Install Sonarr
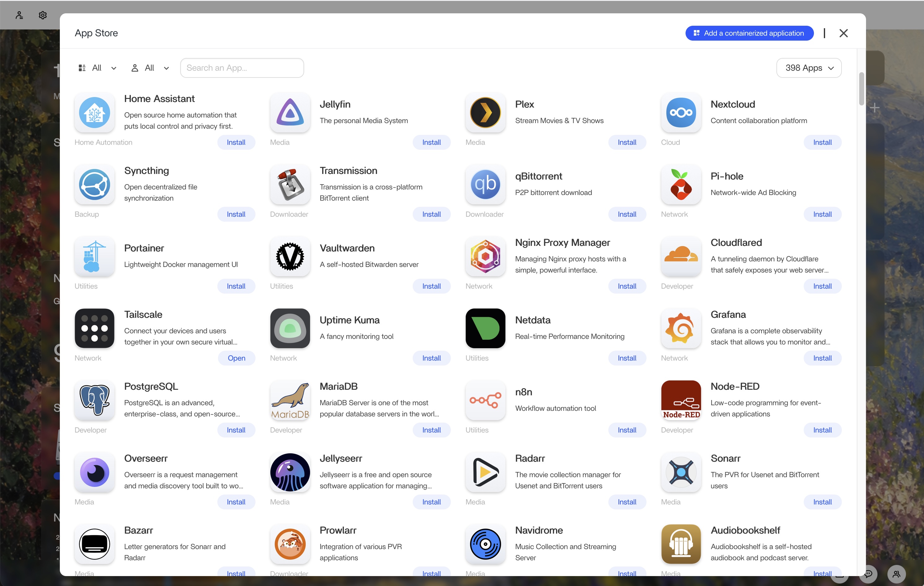The width and height of the screenshot is (924, 586). click(x=822, y=502)
